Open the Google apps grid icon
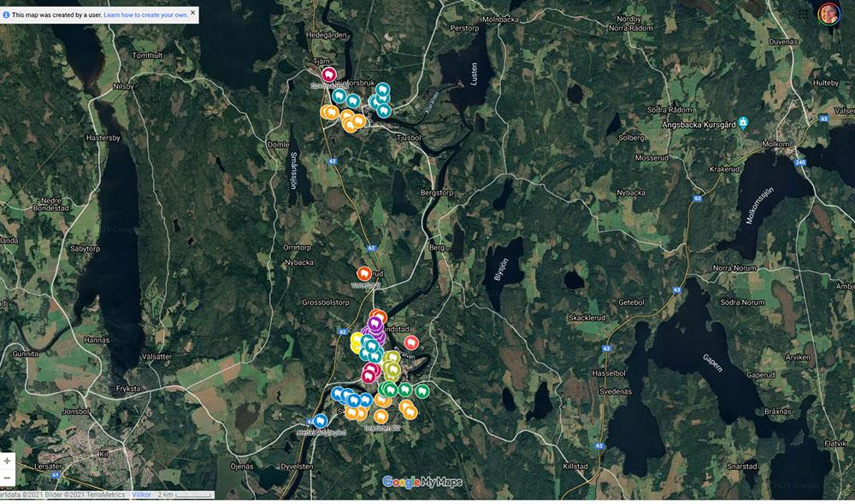 pos(804,14)
